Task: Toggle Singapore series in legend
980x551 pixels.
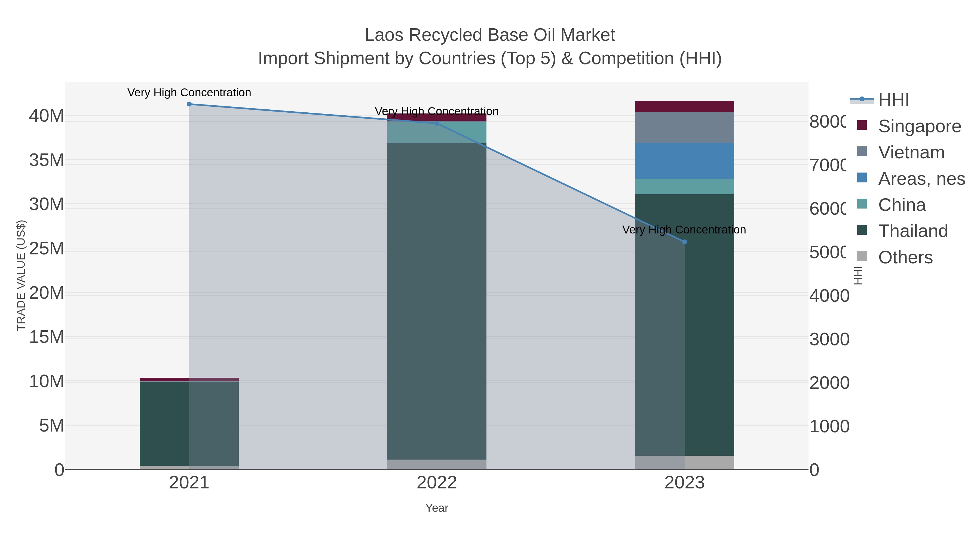Action: (909, 126)
